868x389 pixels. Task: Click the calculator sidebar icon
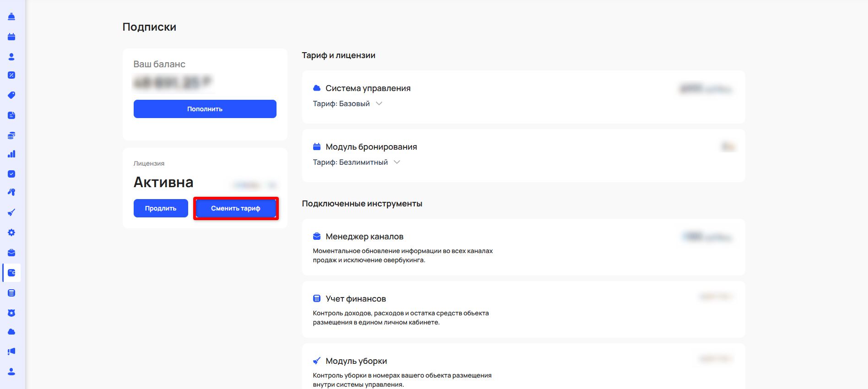(11, 293)
